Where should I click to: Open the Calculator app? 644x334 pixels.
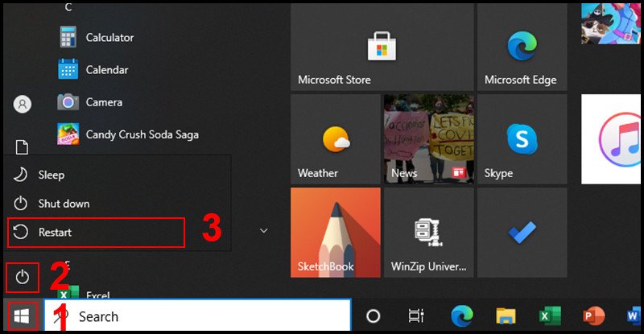[x=109, y=37]
